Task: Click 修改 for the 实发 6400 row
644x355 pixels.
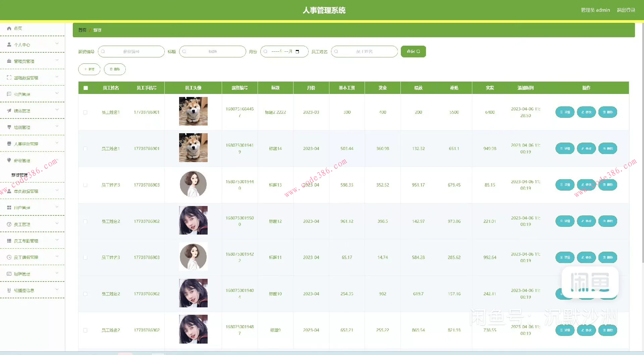Action: click(x=586, y=112)
